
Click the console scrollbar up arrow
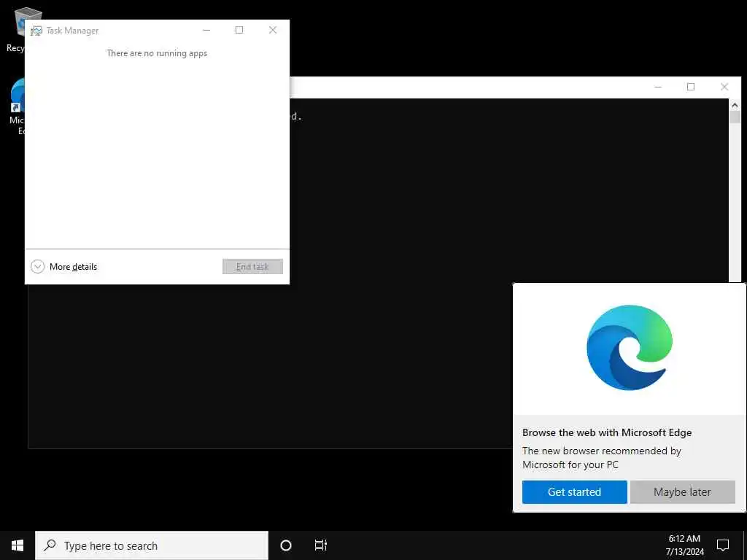click(735, 105)
